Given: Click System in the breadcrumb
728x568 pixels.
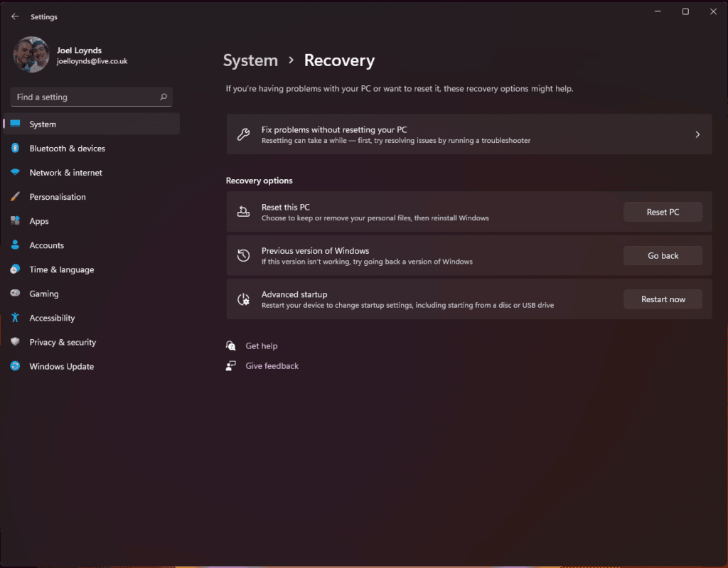Looking at the screenshot, I should pyautogui.click(x=250, y=60).
